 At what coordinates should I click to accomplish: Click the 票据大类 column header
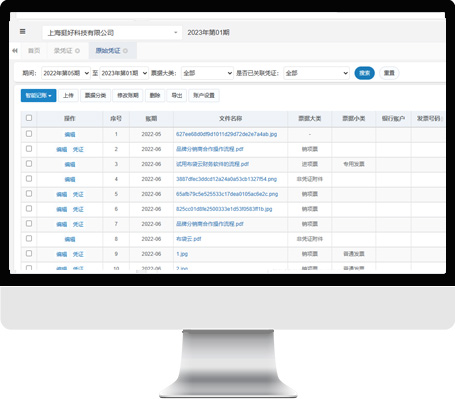310,119
